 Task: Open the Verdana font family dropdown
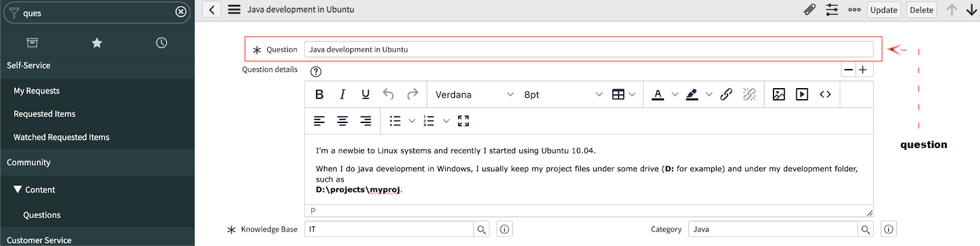pyautogui.click(x=474, y=94)
